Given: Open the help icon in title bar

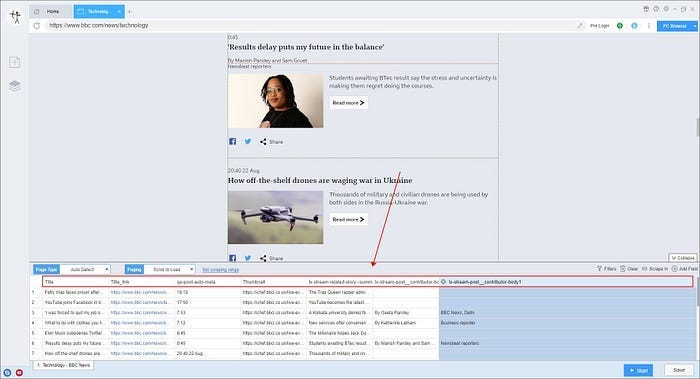Looking at the screenshot, I should [656, 9].
